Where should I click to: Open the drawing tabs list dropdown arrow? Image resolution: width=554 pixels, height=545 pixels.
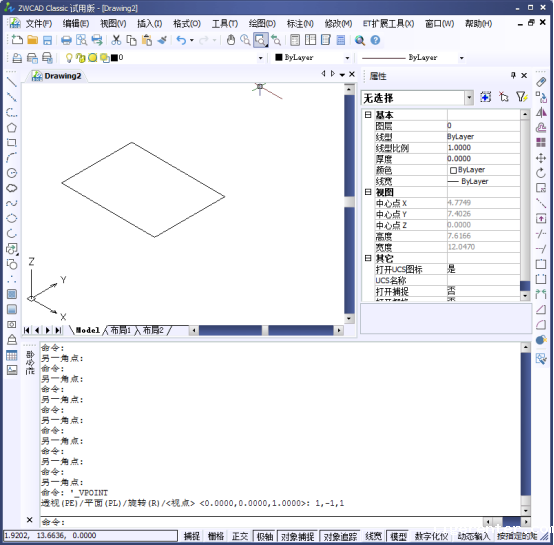(x=342, y=75)
